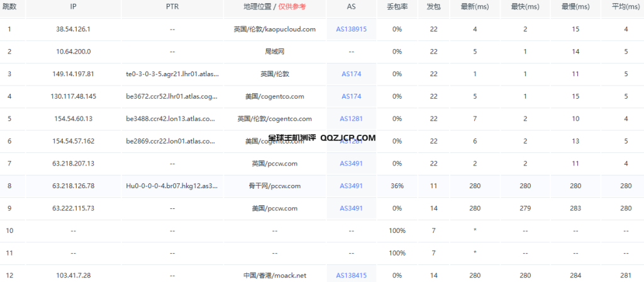This screenshot has height=282, width=644.
Task: Select the IP address 38.54.126.1
Action: [74, 29]
